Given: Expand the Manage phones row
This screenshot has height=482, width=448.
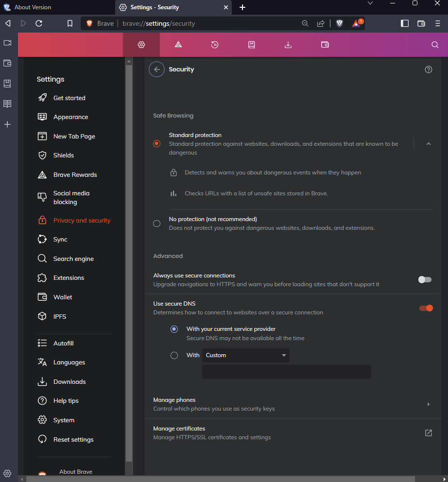Looking at the screenshot, I should click(428, 404).
